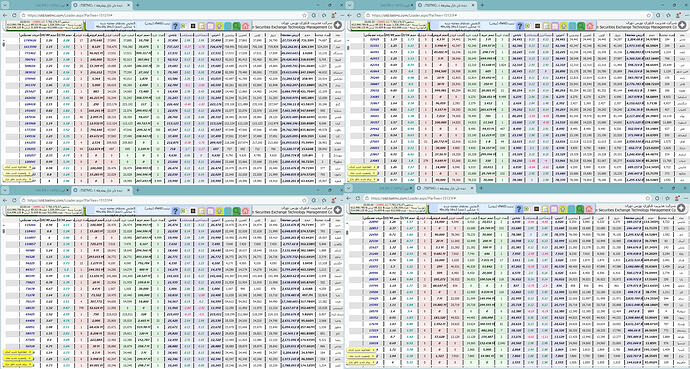The width and height of the screenshot is (690, 369).
Task: Click the purple-bordered toolbar icon in top-left window
Action: (210, 26)
